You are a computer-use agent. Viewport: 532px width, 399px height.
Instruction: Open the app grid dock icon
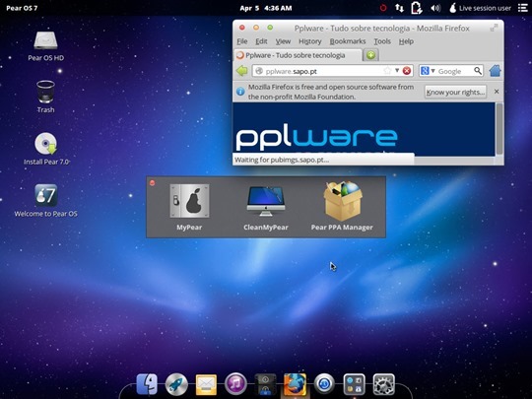[x=355, y=384]
